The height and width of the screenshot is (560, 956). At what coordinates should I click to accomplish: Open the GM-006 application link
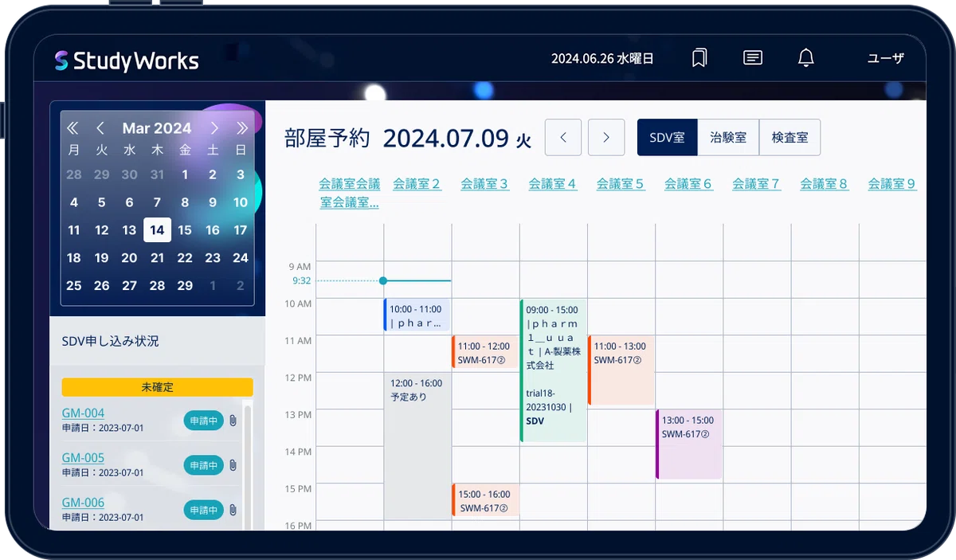(83, 503)
